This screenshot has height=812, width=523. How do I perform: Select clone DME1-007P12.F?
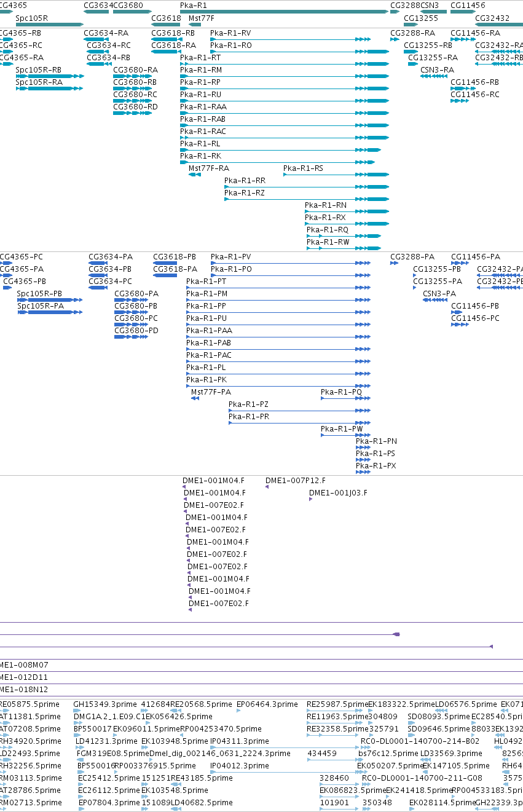coord(296,480)
